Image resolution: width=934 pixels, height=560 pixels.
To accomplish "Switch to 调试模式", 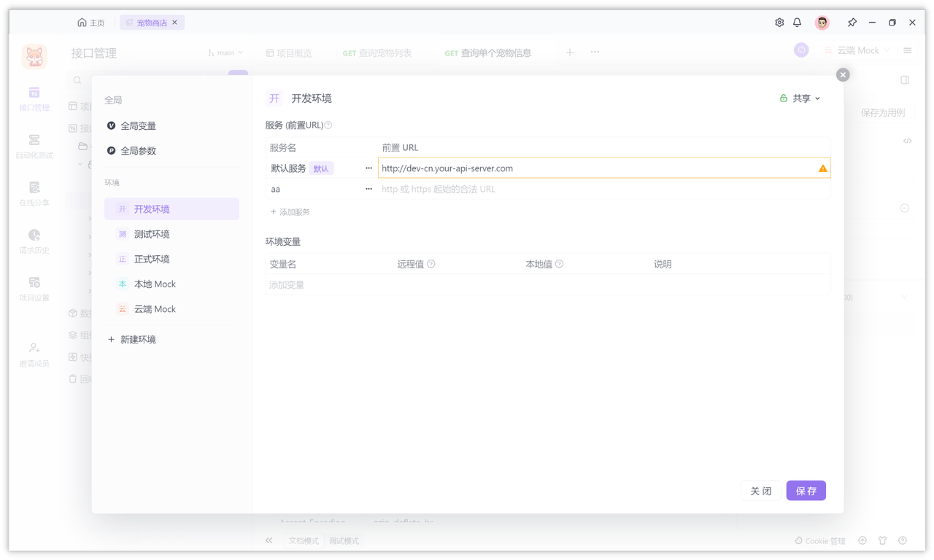I will (344, 541).
